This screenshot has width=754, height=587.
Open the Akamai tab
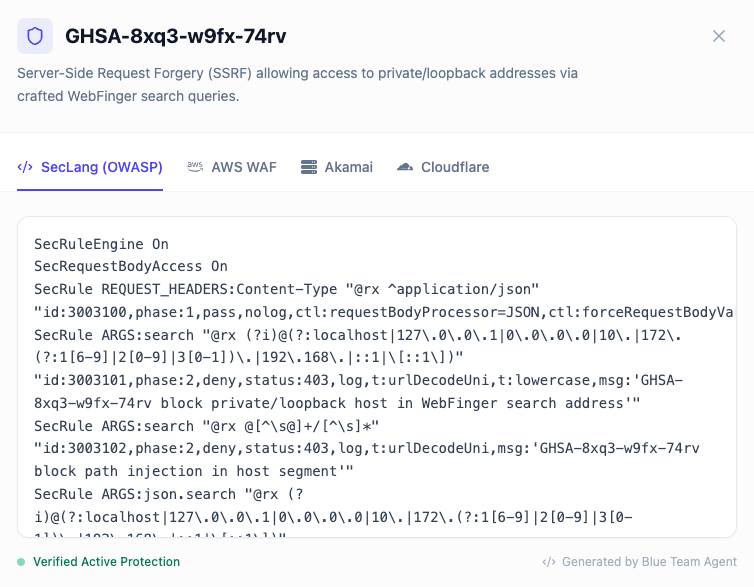pyautogui.click(x=337, y=167)
